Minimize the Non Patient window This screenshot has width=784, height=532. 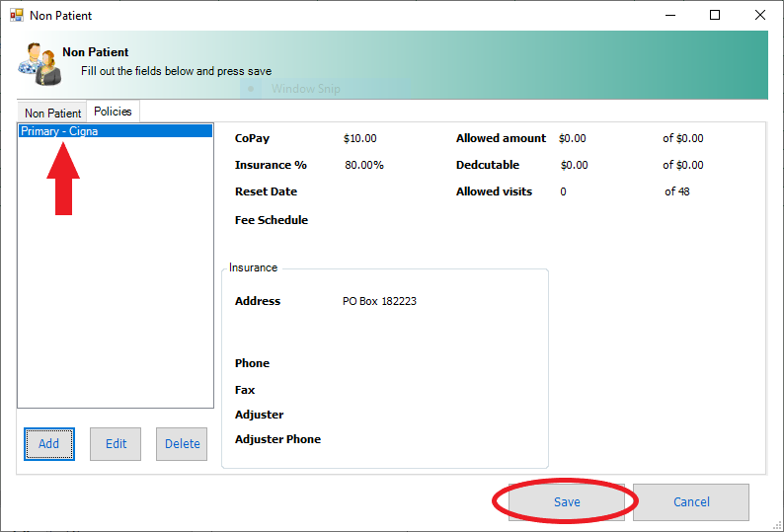tap(670, 15)
